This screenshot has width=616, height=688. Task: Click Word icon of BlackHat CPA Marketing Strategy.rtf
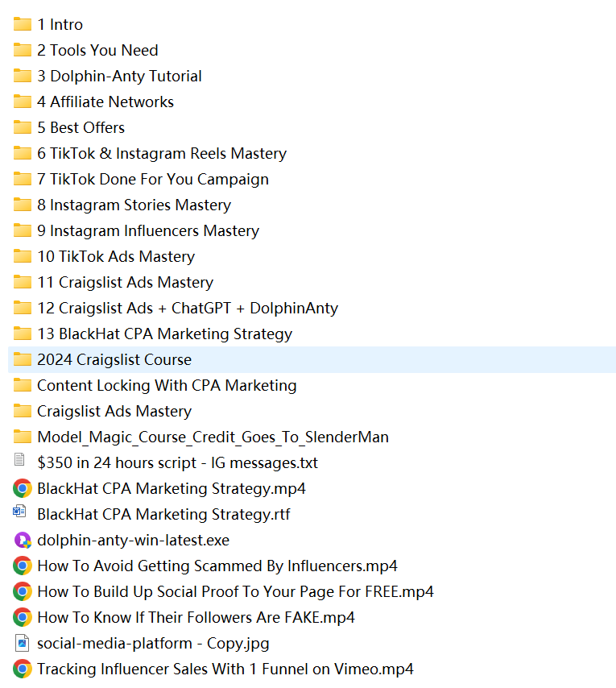pos(19,512)
